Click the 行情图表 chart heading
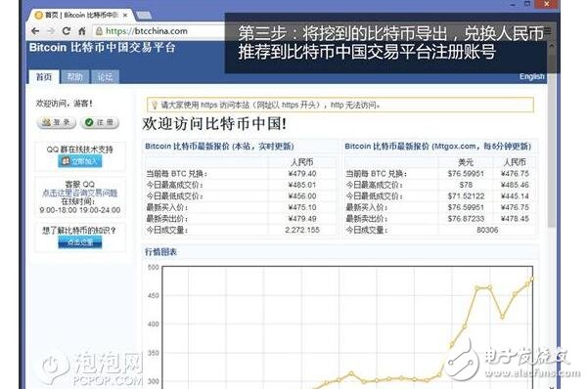 click(160, 252)
